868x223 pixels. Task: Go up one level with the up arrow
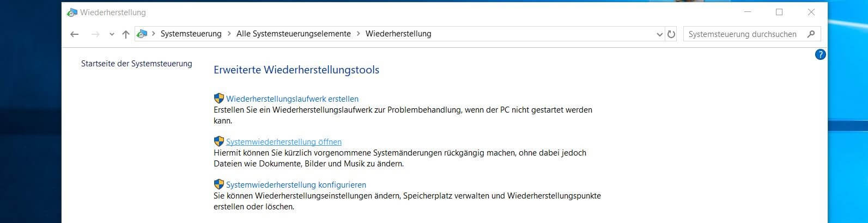coord(126,34)
